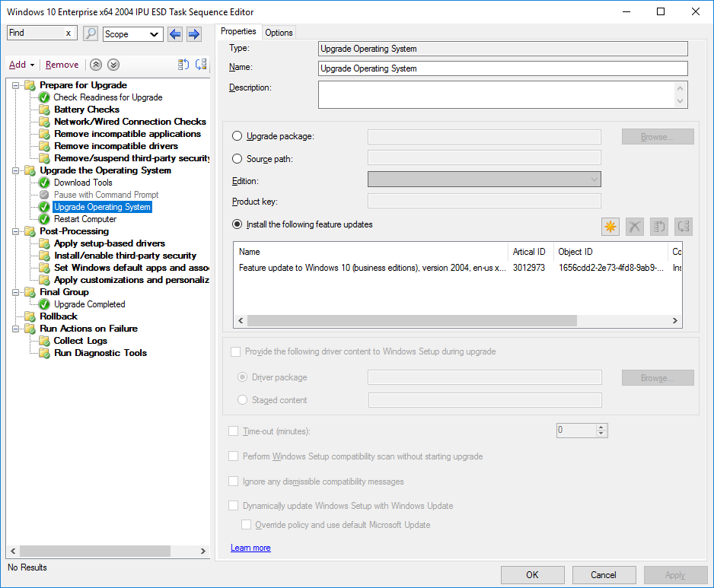Enable providing driver content to Windows Setup
The image size is (714, 588).
pyautogui.click(x=235, y=351)
